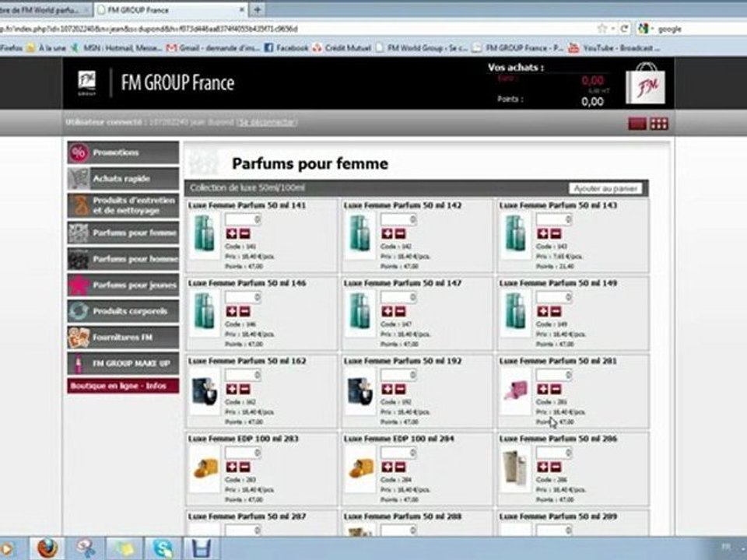Click minus button for EDP 100 ml 284
Screen dimensions: 747x560
(401, 467)
